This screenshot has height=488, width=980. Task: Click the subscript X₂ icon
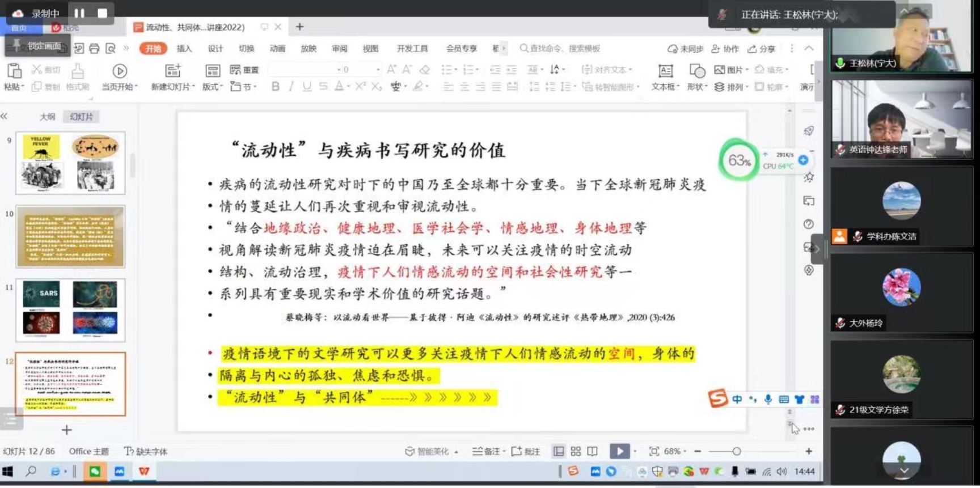pyautogui.click(x=376, y=86)
